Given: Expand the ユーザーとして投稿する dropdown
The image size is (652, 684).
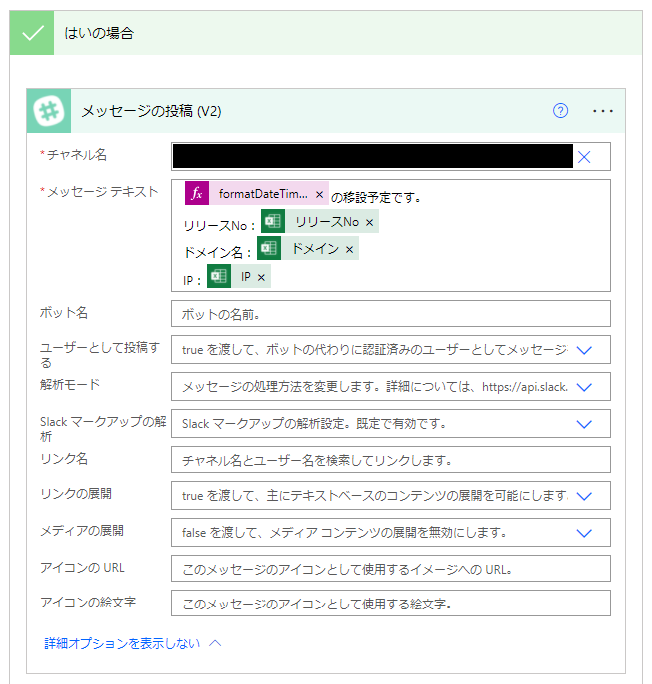Looking at the screenshot, I should (x=584, y=350).
